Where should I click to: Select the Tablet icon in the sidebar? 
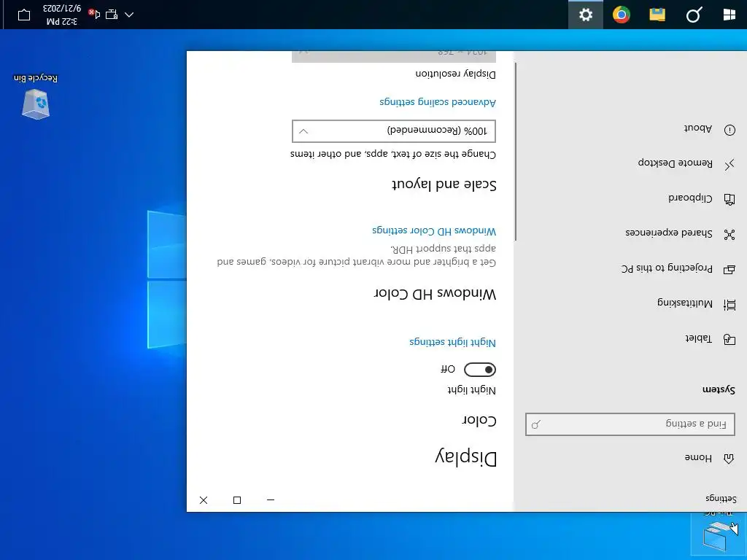coord(729,340)
